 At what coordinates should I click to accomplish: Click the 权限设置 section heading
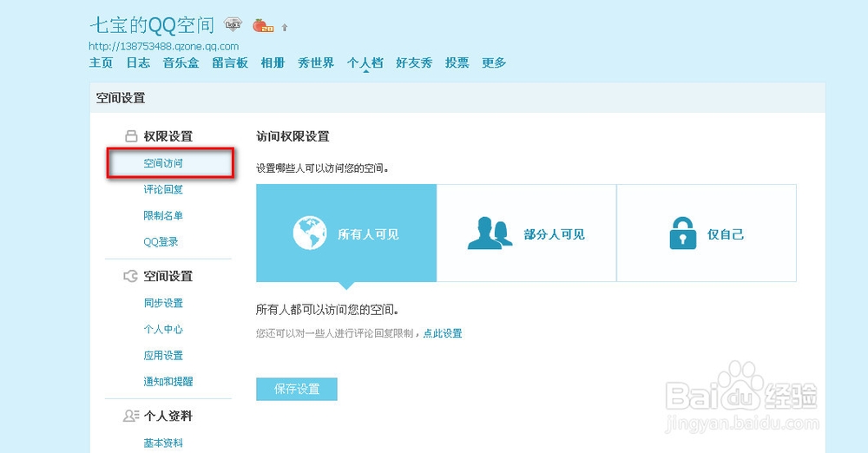click(168, 136)
